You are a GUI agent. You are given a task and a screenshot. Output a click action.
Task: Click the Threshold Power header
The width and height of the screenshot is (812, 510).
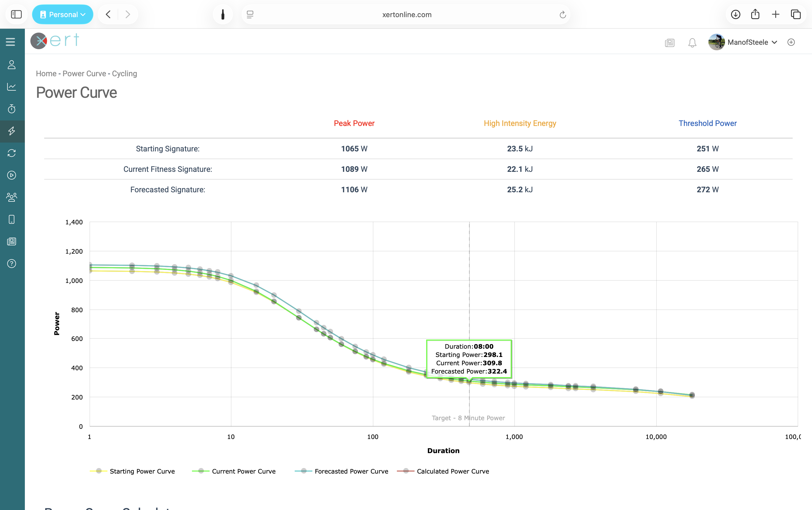click(x=708, y=123)
